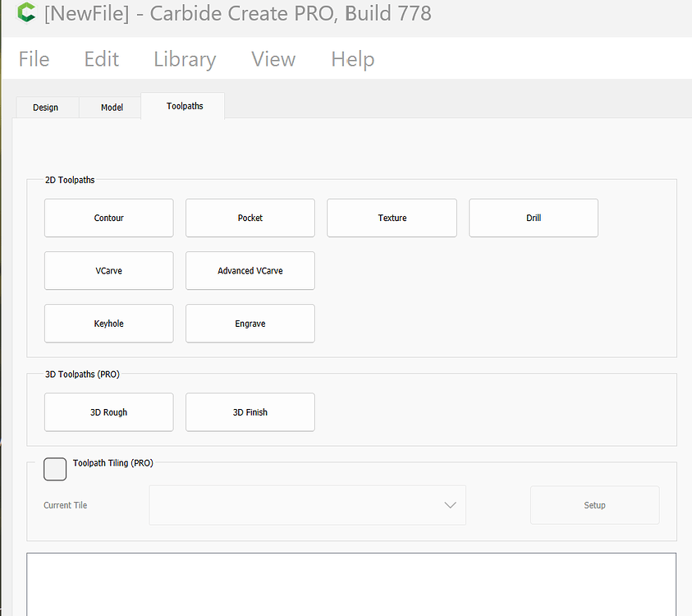Image resolution: width=692 pixels, height=616 pixels.
Task: Expand the Current Tile dropdown
Action: (308, 505)
